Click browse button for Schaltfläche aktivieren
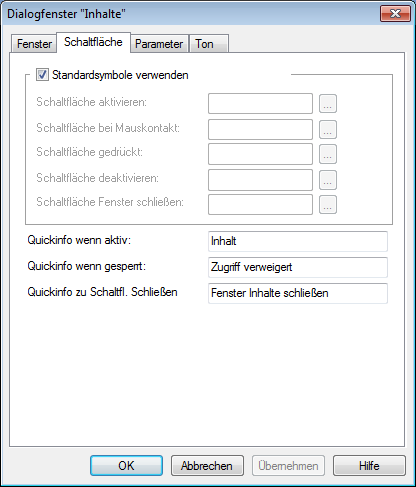Image resolution: width=416 pixels, height=487 pixels. coord(328,104)
